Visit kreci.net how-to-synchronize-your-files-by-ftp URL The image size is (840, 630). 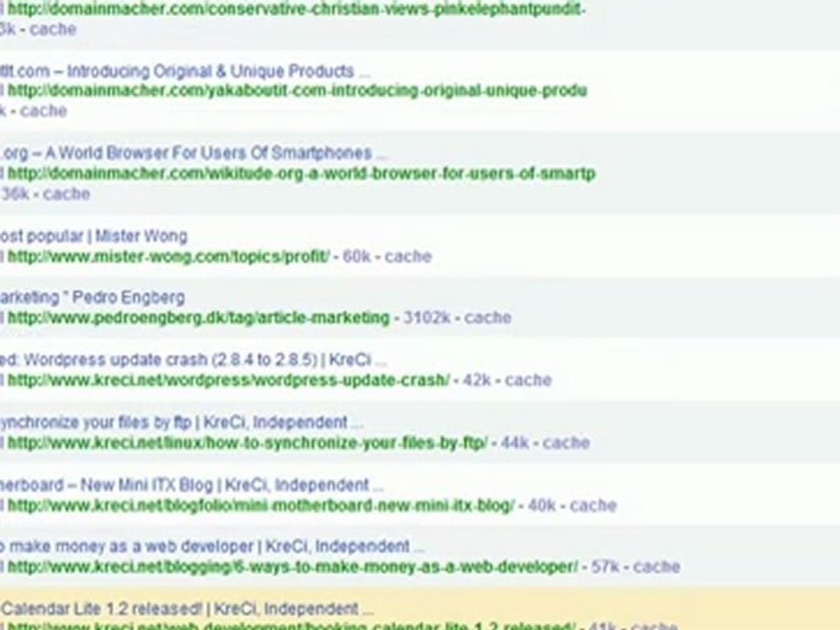pyautogui.click(x=248, y=443)
